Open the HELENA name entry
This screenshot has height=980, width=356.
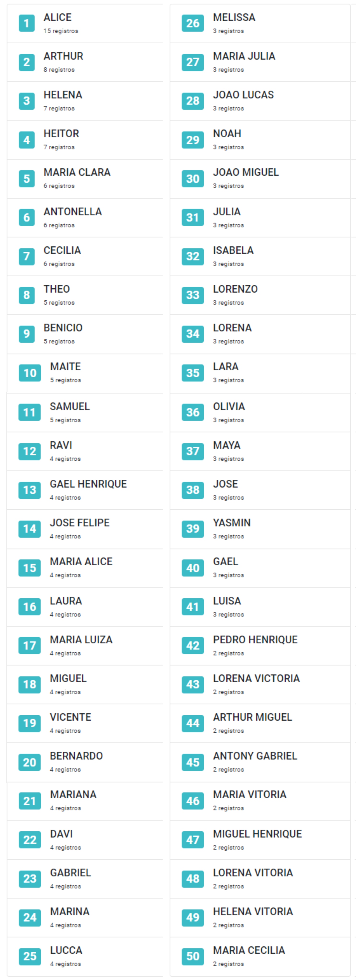[63, 95]
